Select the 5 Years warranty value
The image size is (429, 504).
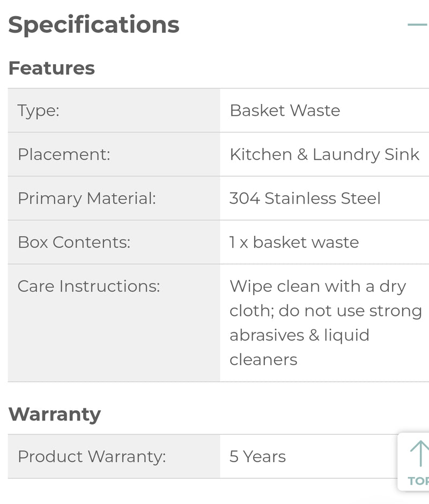pos(257,457)
